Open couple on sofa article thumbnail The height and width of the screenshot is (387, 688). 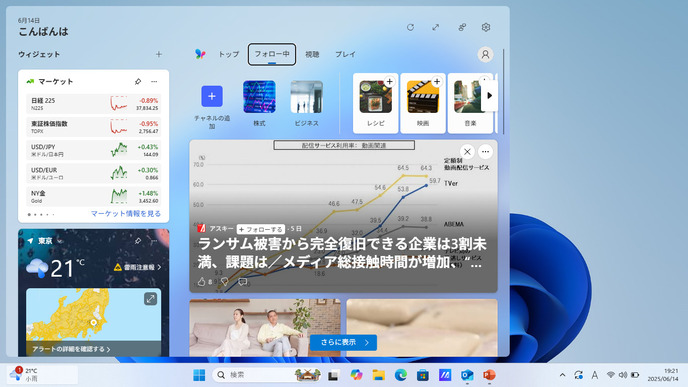point(265,327)
